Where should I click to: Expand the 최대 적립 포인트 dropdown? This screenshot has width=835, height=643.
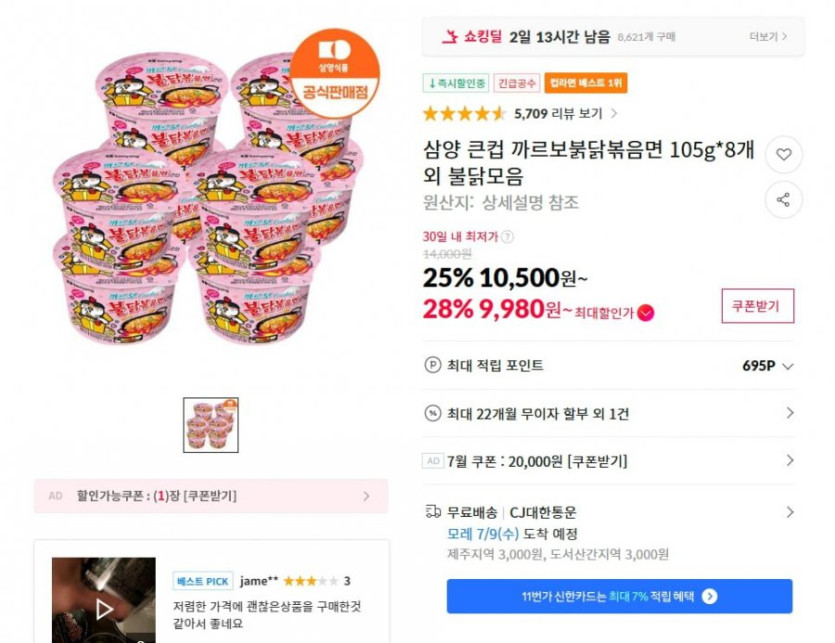tap(788, 366)
